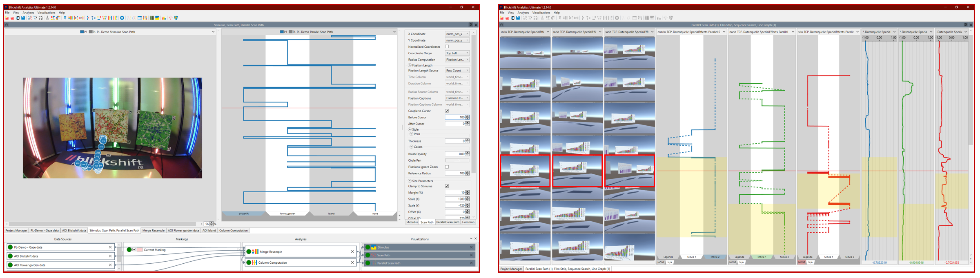Image resolution: width=980 pixels, height=278 pixels.
Task: Select the Parallel Scan Path settings tab
Action: pyautogui.click(x=448, y=222)
